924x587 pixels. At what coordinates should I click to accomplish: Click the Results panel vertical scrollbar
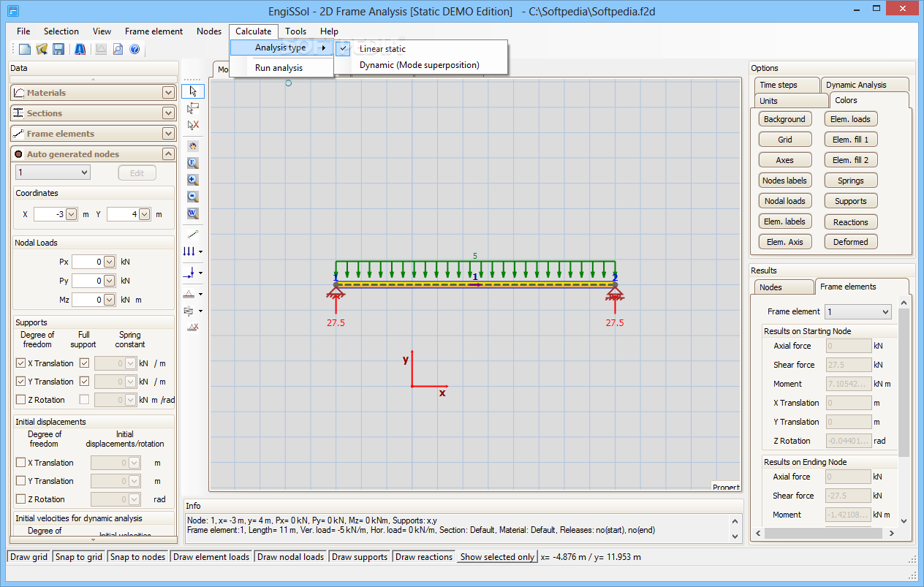point(904,411)
